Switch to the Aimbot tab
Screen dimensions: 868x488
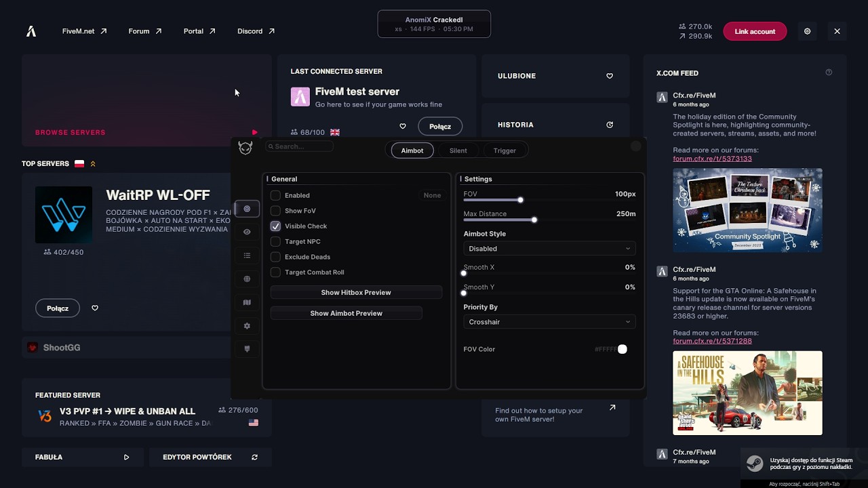[x=412, y=150]
